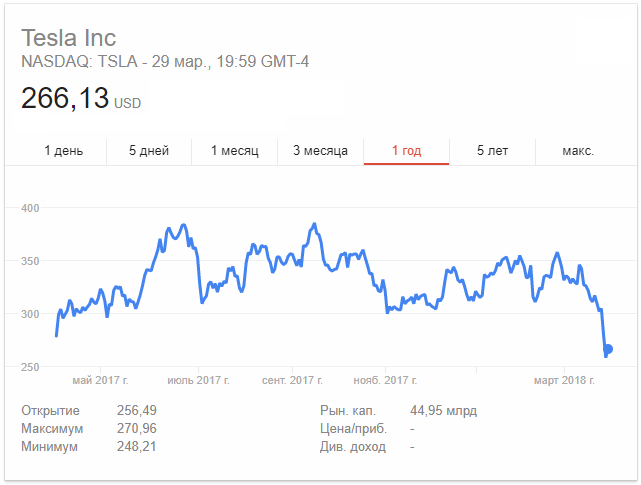Click the USD currency label
The height and width of the screenshot is (485, 641).
point(127,103)
